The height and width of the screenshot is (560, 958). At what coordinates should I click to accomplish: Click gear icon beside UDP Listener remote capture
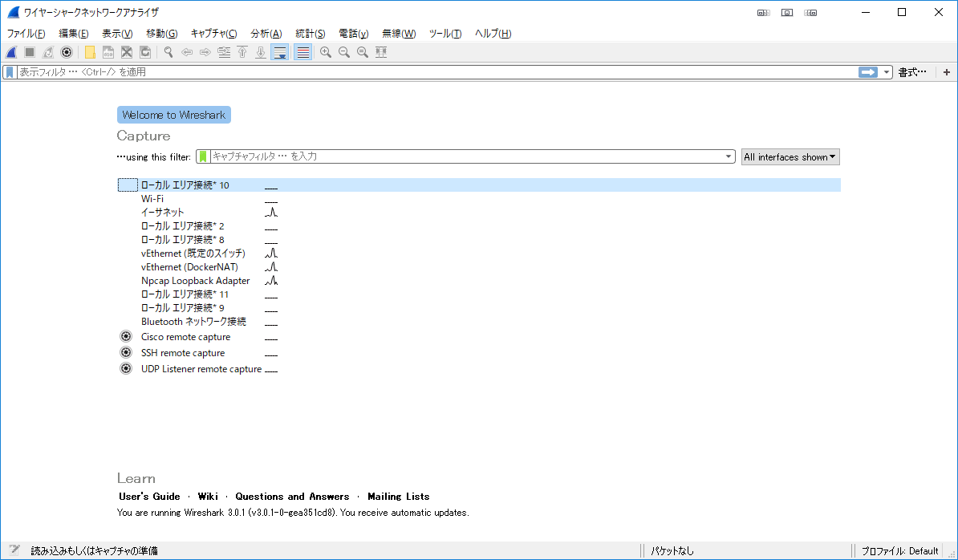coord(126,368)
